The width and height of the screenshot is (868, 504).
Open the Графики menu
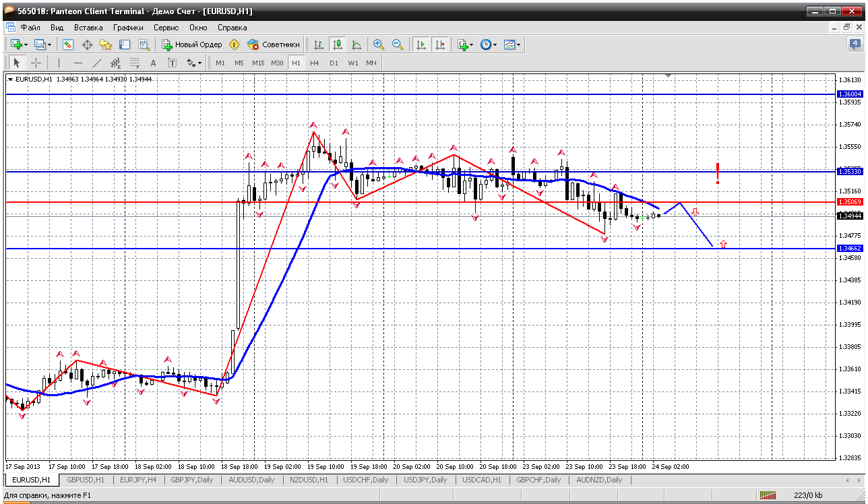click(x=128, y=28)
